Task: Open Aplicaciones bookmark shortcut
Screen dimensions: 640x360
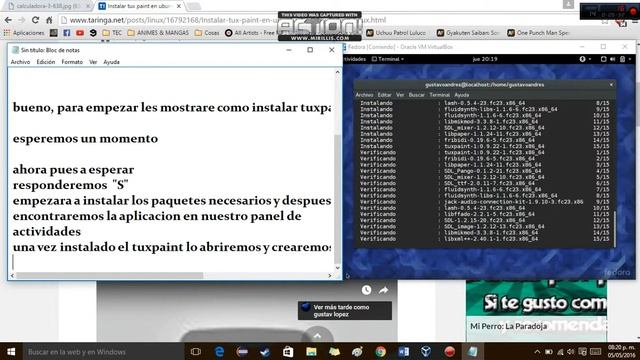Action: (x=24, y=33)
